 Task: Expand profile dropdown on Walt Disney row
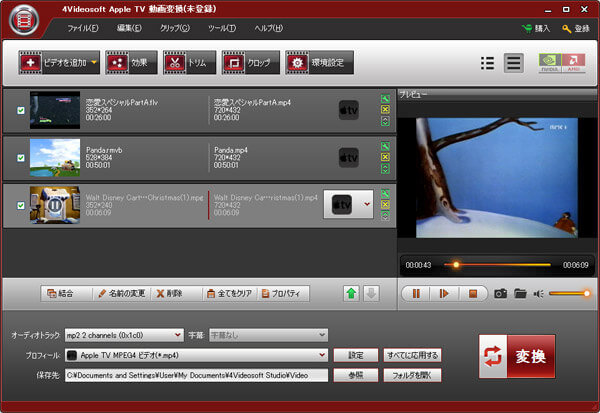[x=367, y=204]
